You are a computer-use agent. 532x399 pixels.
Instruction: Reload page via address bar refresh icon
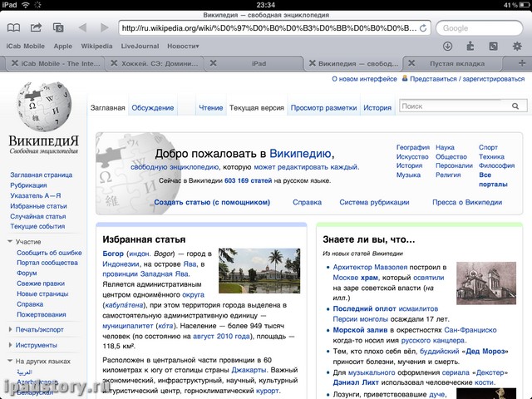click(x=423, y=28)
